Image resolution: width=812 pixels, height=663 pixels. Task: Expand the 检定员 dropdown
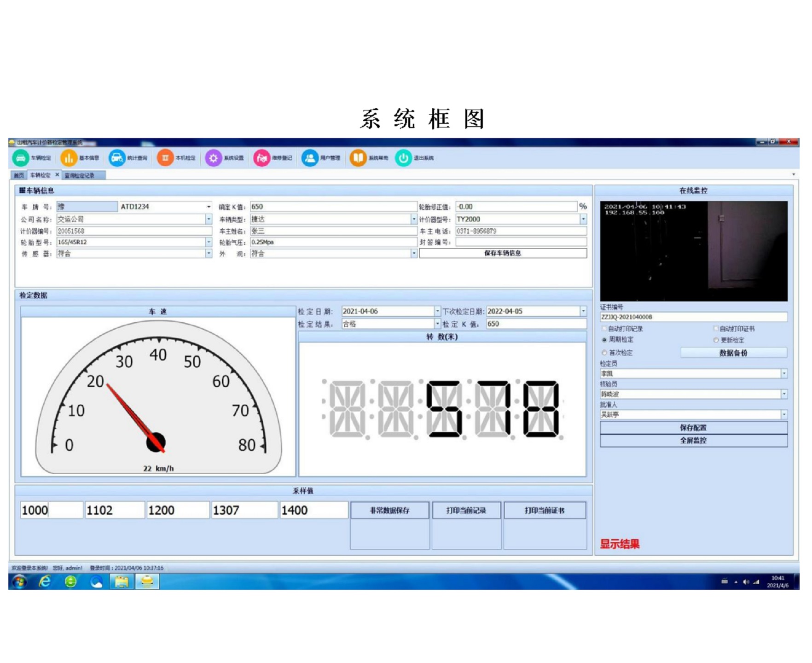pos(784,373)
